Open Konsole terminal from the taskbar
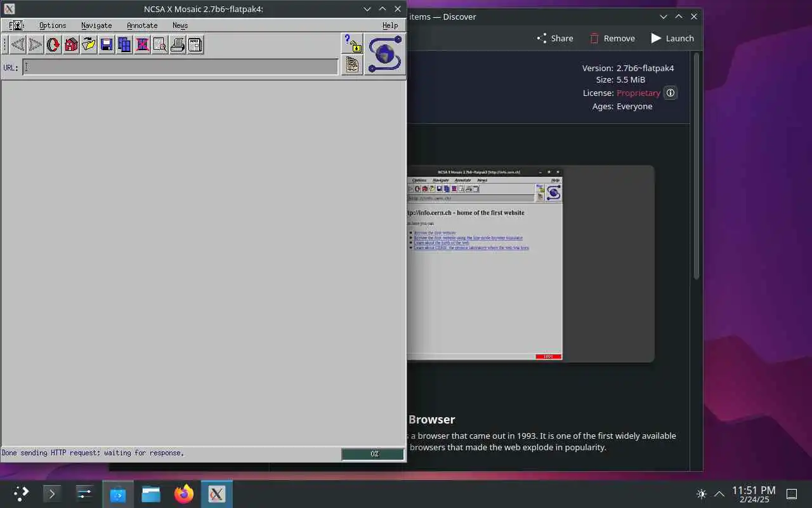812x508 pixels. pos(52,493)
